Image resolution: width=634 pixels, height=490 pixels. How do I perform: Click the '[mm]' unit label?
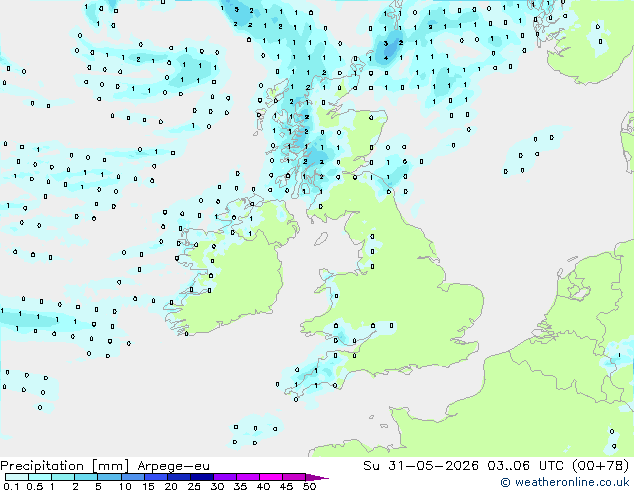tap(110, 466)
